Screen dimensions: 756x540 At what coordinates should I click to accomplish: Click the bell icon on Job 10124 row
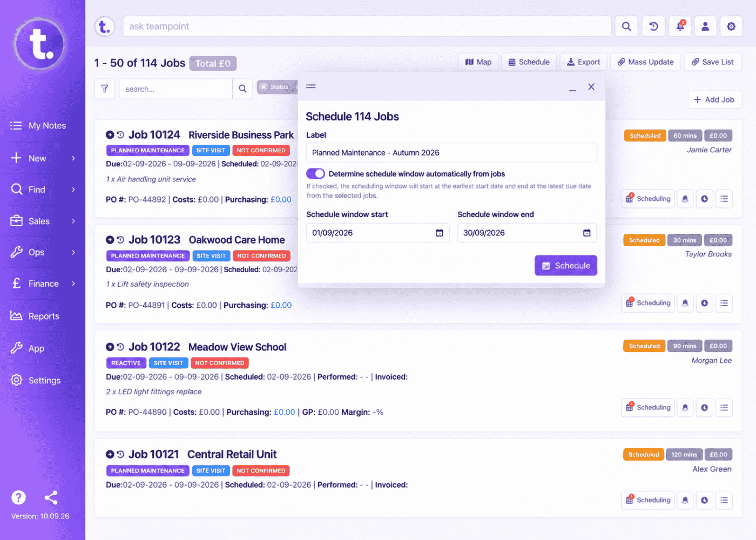coord(685,199)
